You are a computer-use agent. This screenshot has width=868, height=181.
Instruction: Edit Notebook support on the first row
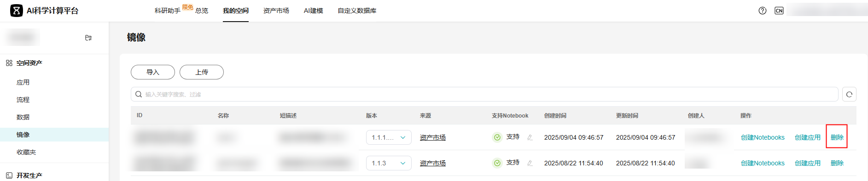[530, 137]
